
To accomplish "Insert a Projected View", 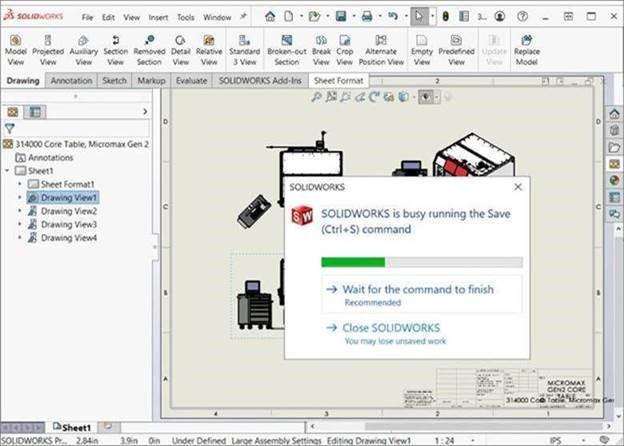I will click(48, 50).
